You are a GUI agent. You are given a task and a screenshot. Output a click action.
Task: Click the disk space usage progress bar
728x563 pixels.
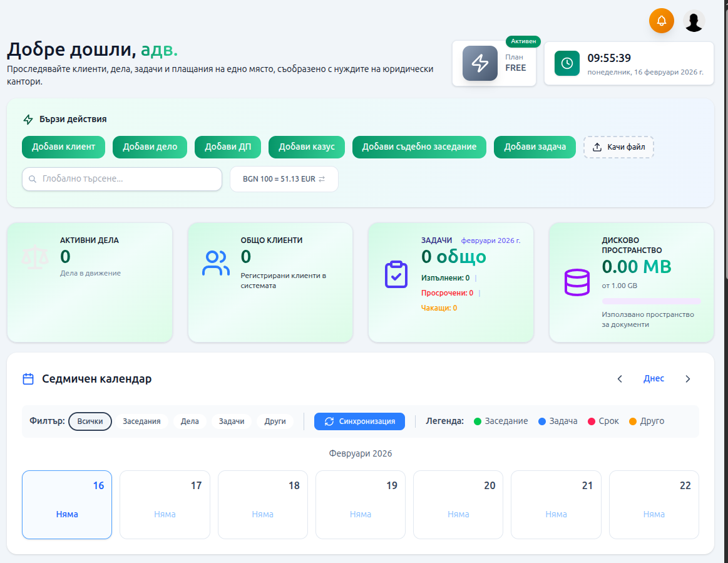coord(653,301)
